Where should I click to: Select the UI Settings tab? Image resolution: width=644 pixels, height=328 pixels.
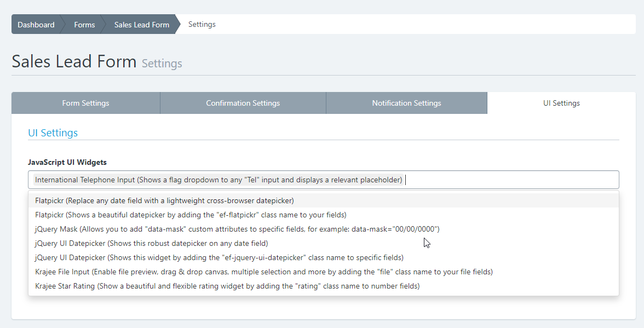coord(561,103)
